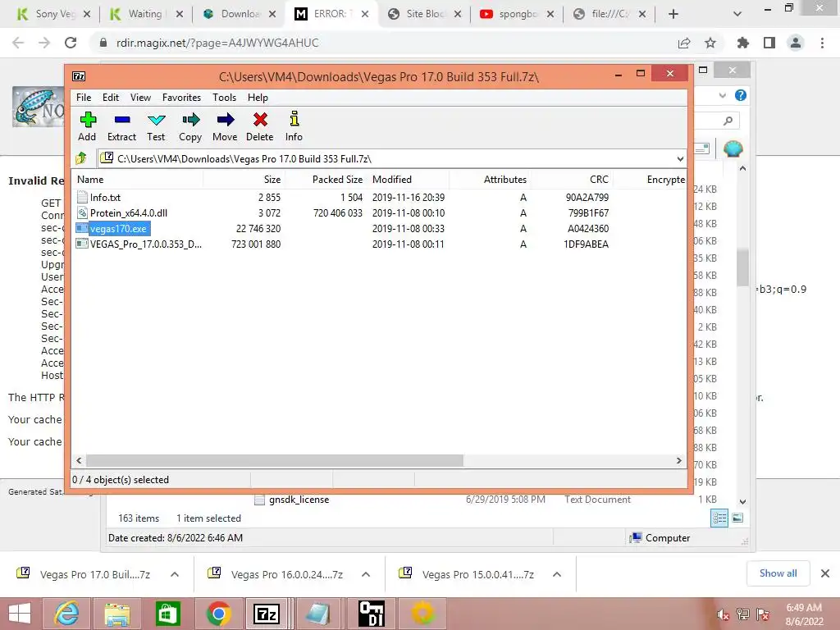
Task: Open the 7-Zip Edit menu
Action: coord(111,98)
